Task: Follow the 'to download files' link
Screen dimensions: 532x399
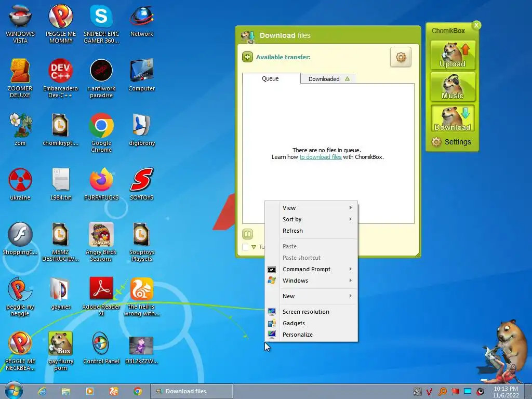Action: tap(320, 157)
